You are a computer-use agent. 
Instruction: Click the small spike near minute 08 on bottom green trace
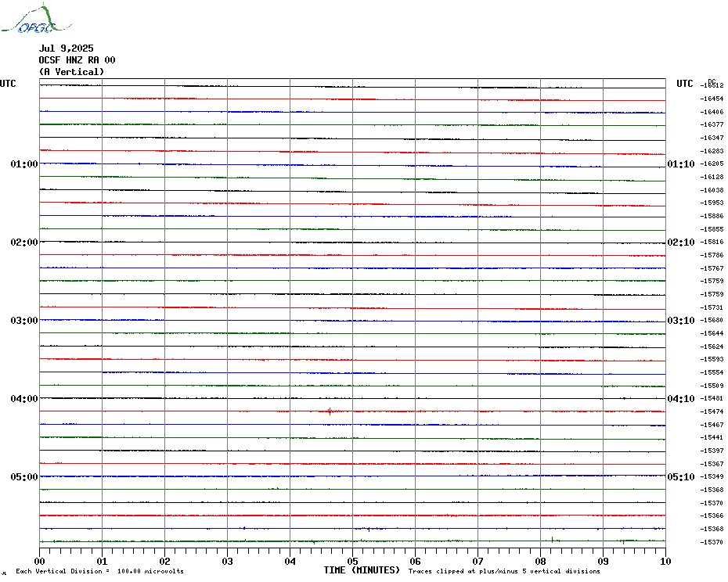pyautogui.click(x=552, y=539)
